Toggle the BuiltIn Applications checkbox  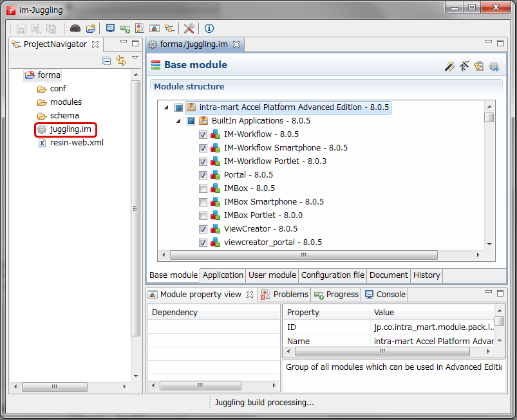[x=191, y=121]
